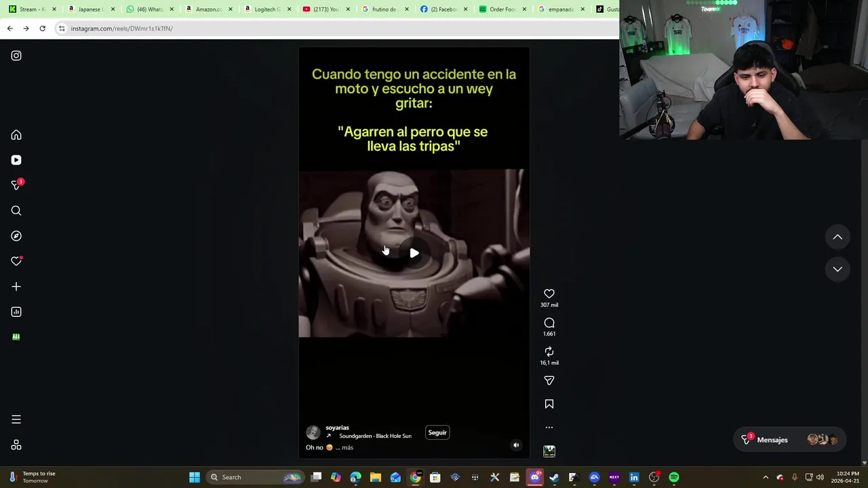Viewport: 868px width, 488px height.
Task: Show hidden system tray icons
Action: pyautogui.click(x=766, y=477)
